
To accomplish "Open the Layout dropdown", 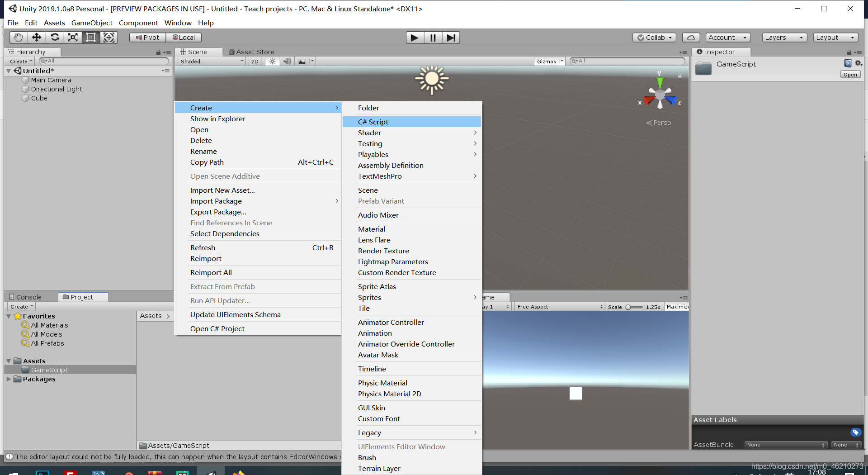I will pos(835,38).
